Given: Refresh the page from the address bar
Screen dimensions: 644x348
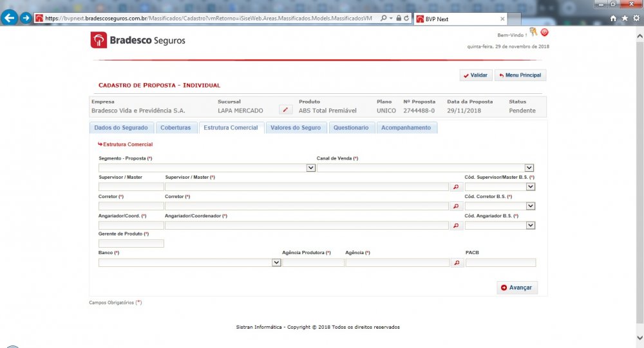Looking at the screenshot, I should [x=407, y=19].
